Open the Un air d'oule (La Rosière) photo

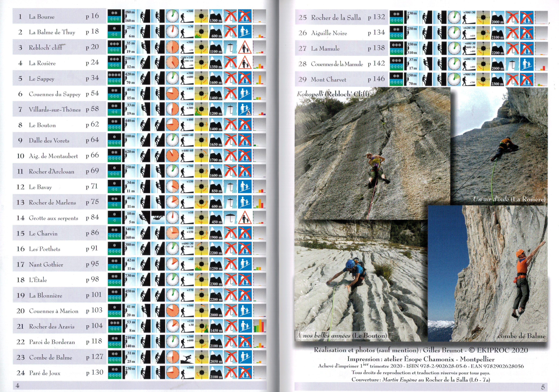click(x=499, y=146)
